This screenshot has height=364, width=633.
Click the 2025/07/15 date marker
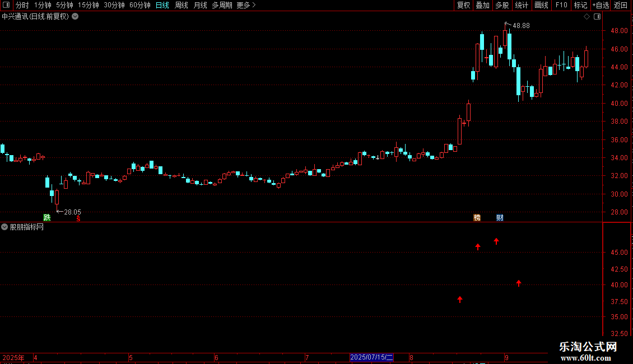(371, 357)
